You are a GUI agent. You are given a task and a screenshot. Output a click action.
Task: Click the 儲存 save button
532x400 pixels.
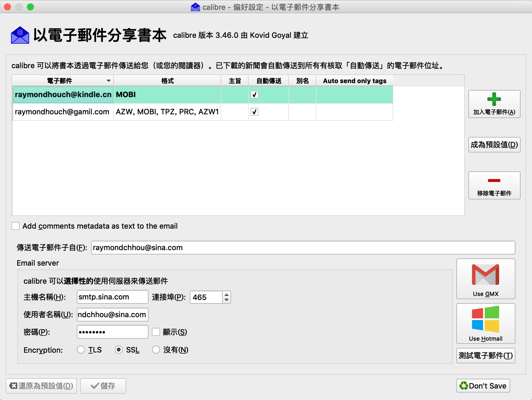(x=103, y=386)
